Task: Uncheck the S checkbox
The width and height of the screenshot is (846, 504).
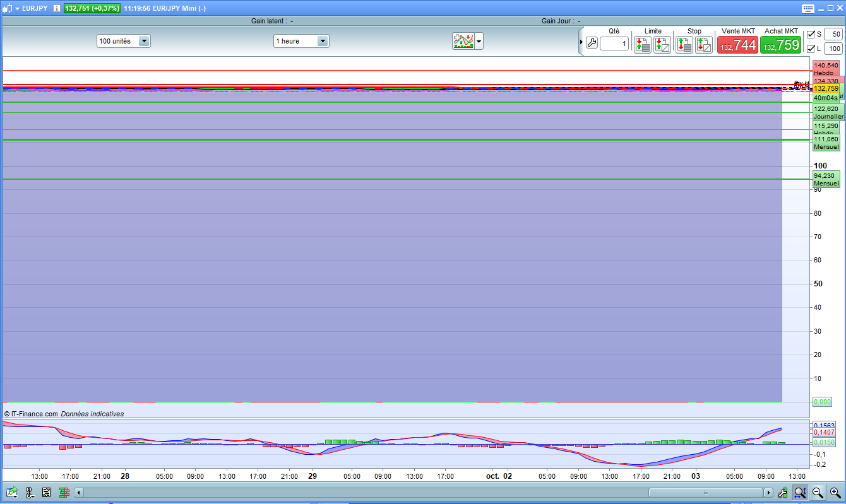Action: click(811, 34)
